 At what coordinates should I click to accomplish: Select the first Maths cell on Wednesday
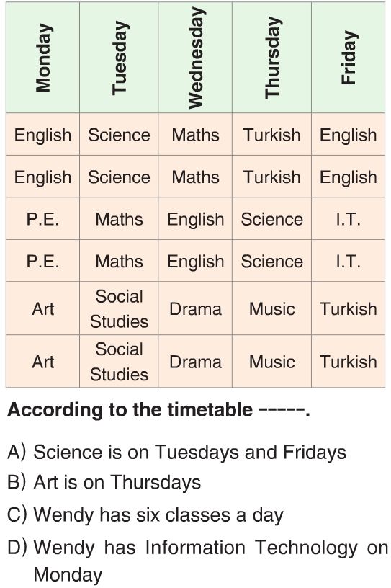(x=195, y=135)
